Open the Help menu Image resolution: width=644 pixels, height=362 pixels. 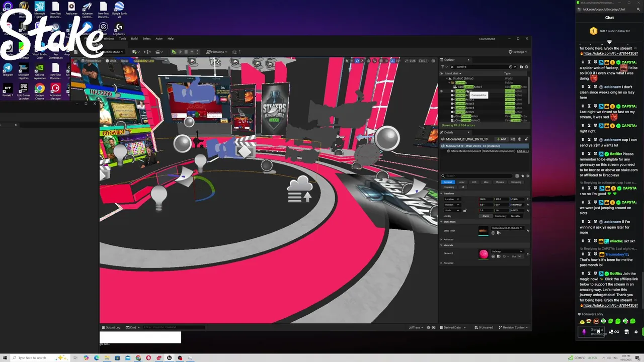(171, 38)
